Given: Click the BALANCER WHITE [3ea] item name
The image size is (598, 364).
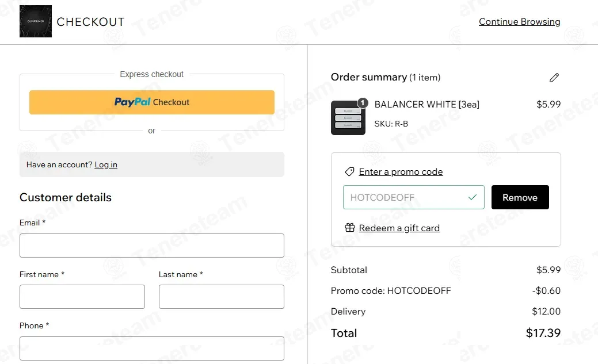Looking at the screenshot, I should point(426,105).
